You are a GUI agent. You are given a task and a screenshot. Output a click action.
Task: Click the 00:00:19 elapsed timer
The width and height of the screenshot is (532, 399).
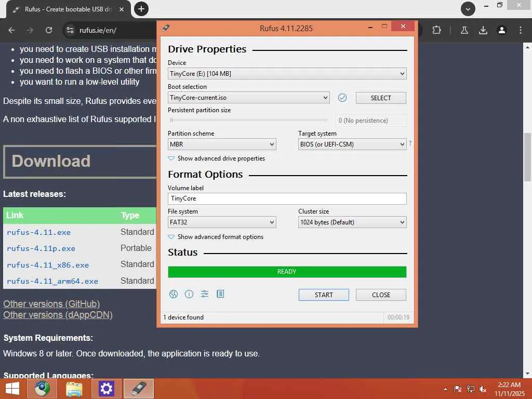tap(398, 317)
